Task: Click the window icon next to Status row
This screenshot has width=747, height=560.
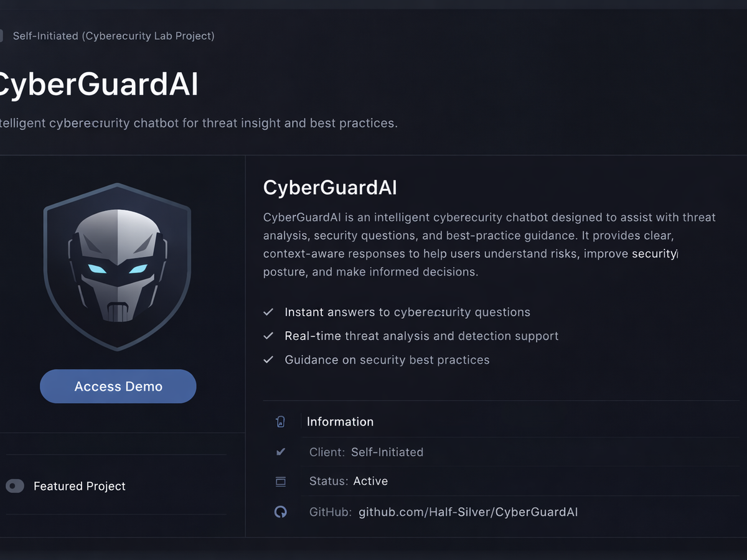Action: tap(281, 481)
